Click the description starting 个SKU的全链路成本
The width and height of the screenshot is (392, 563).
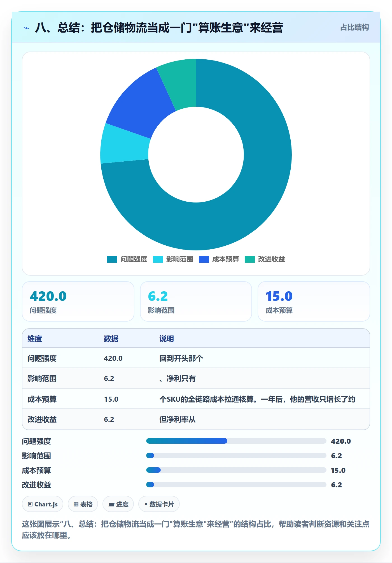257,399
